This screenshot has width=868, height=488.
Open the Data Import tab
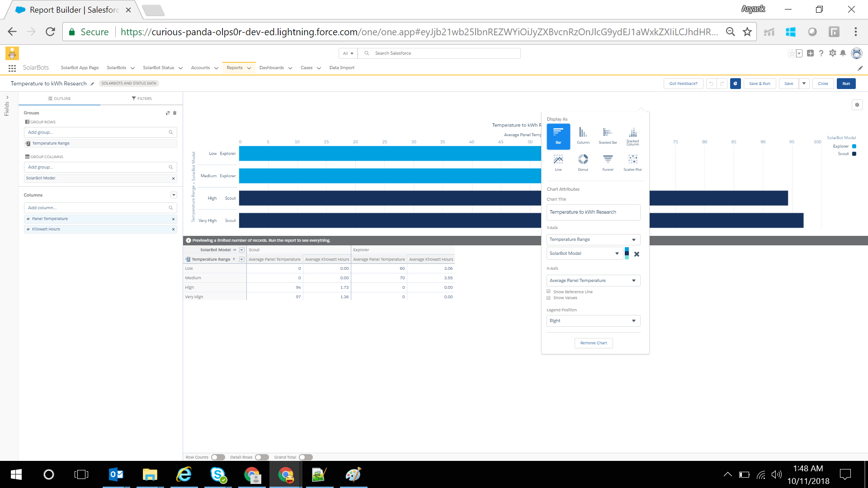[342, 68]
